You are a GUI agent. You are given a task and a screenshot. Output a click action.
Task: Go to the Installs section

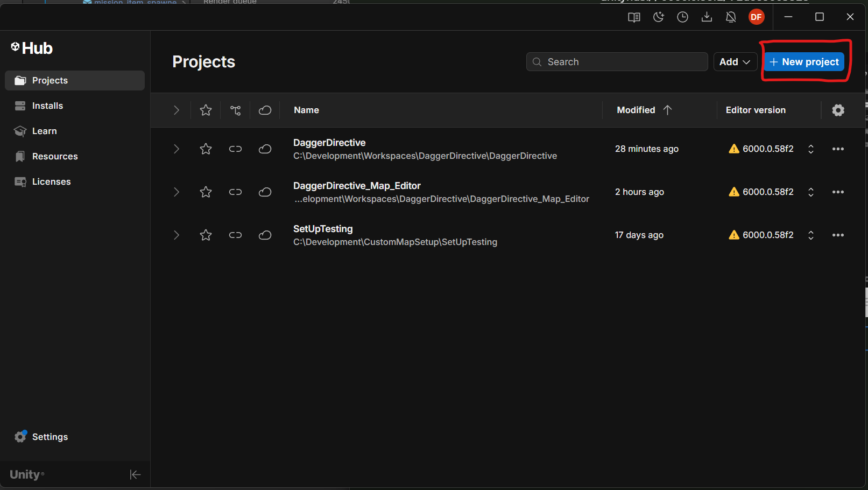tap(75, 106)
